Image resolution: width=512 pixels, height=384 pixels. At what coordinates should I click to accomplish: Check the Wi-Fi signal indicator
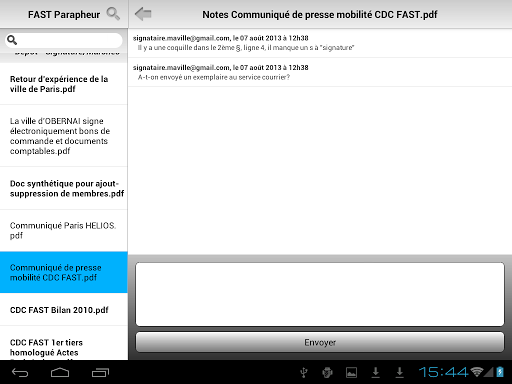[477, 372]
